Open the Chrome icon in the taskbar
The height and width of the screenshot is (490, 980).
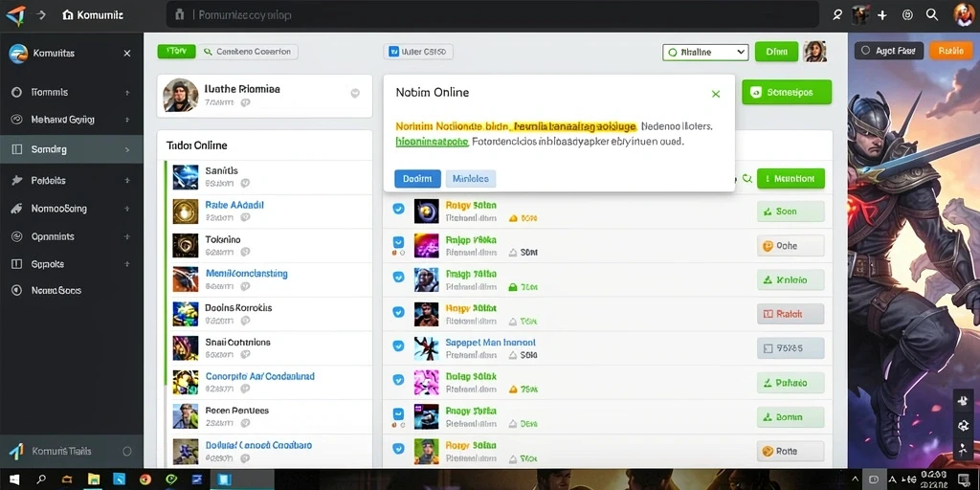point(145,480)
